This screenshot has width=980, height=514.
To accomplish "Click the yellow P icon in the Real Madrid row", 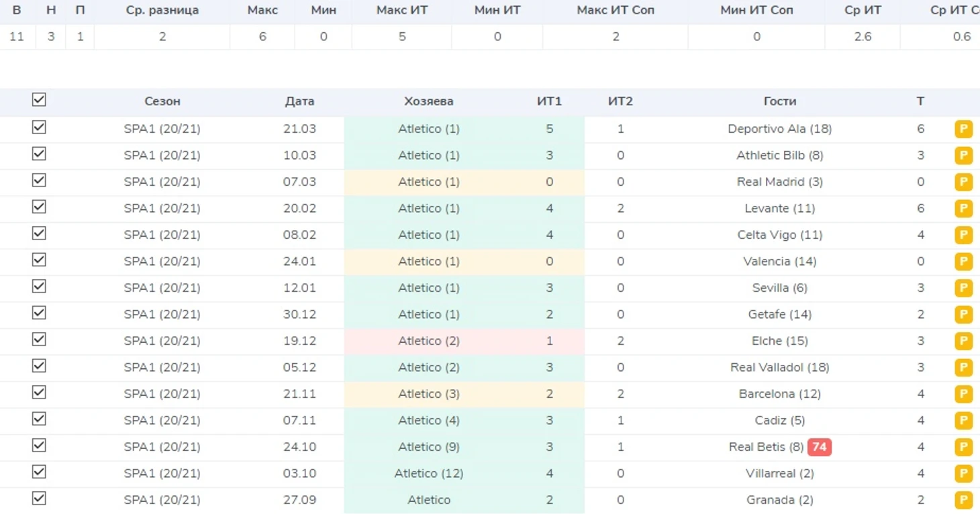I will pyautogui.click(x=963, y=182).
